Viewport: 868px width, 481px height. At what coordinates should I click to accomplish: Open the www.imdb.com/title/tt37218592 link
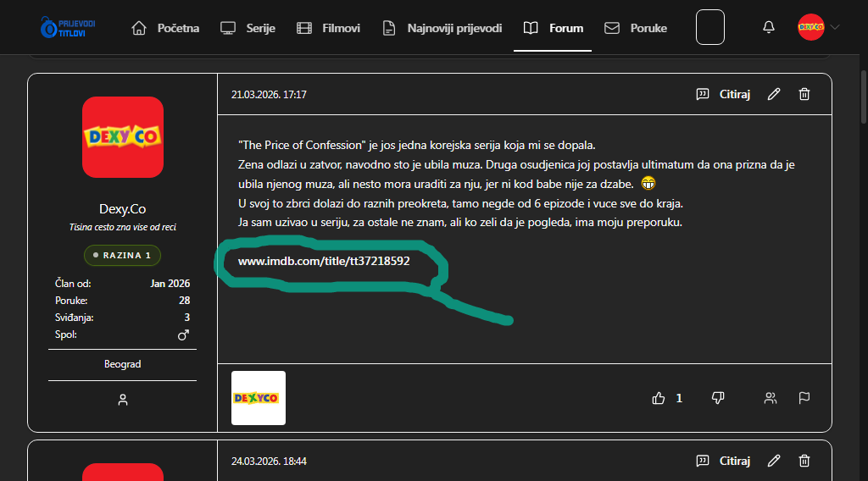(x=324, y=261)
